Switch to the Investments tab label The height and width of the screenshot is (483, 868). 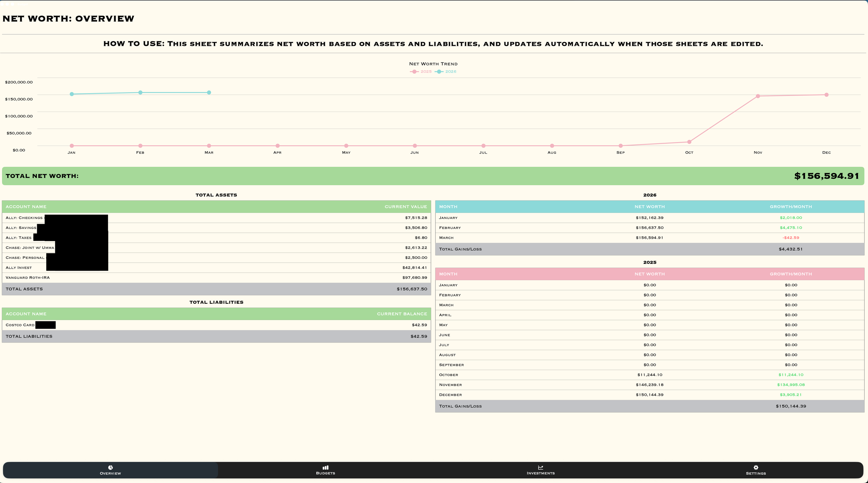pyautogui.click(x=541, y=473)
